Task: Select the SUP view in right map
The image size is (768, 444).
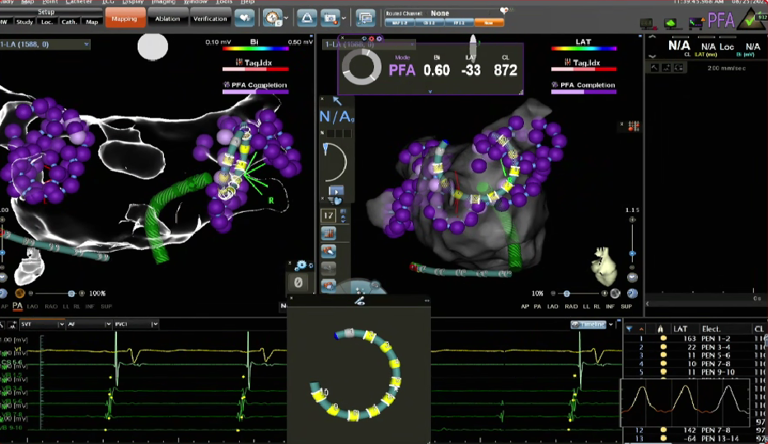Action: point(626,305)
